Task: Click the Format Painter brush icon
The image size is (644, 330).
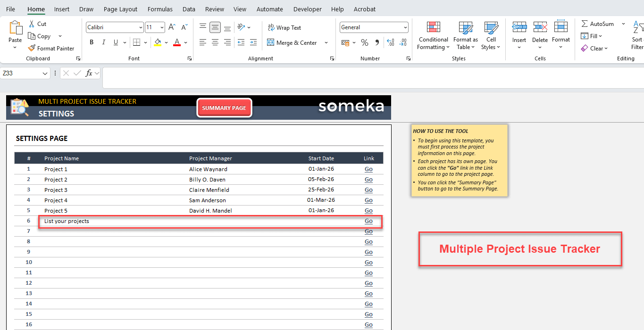Action: pyautogui.click(x=32, y=48)
